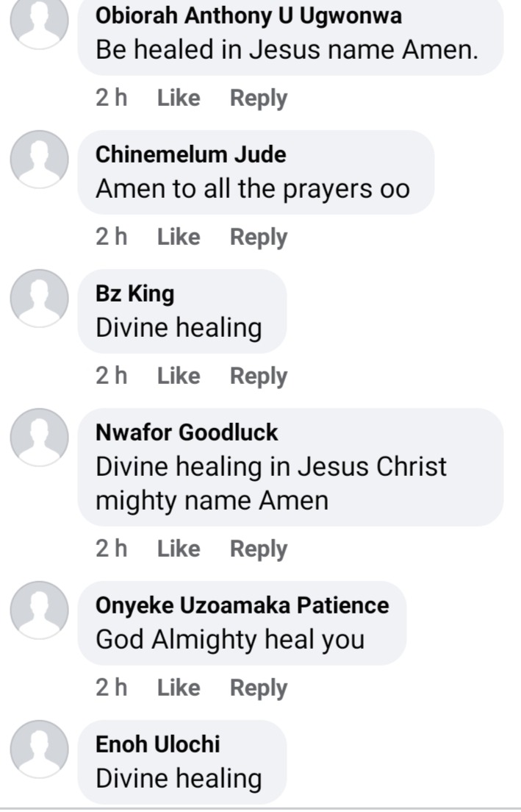The image size is (521, 812).
Task: Reply to Nwafor Goodluck's comment
Action: click(259, 549)
